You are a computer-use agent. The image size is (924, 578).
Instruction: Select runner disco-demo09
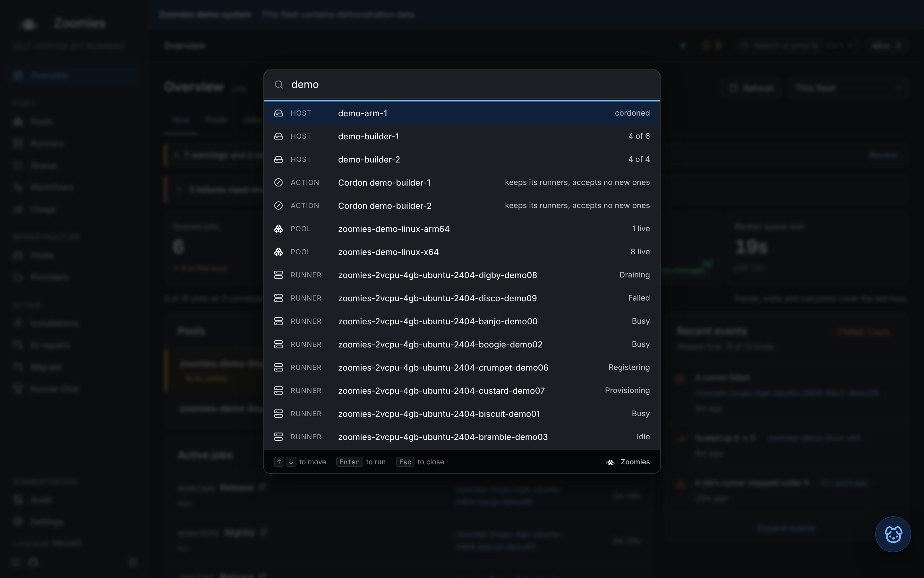pos(462,298)
